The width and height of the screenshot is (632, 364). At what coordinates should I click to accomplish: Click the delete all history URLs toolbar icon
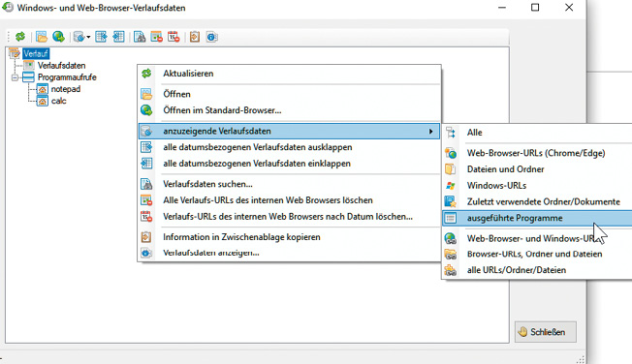coord(156,37)
